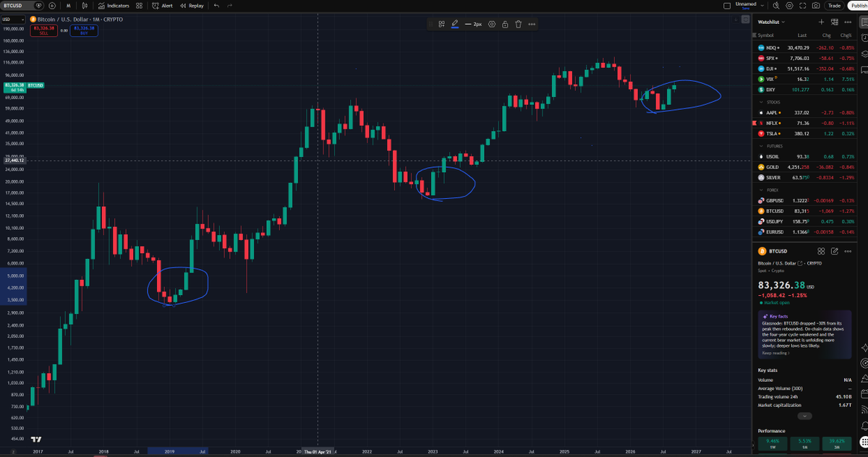The image size is (868, 457).
Task: Click the Trade button
Action: pos(834,5)
